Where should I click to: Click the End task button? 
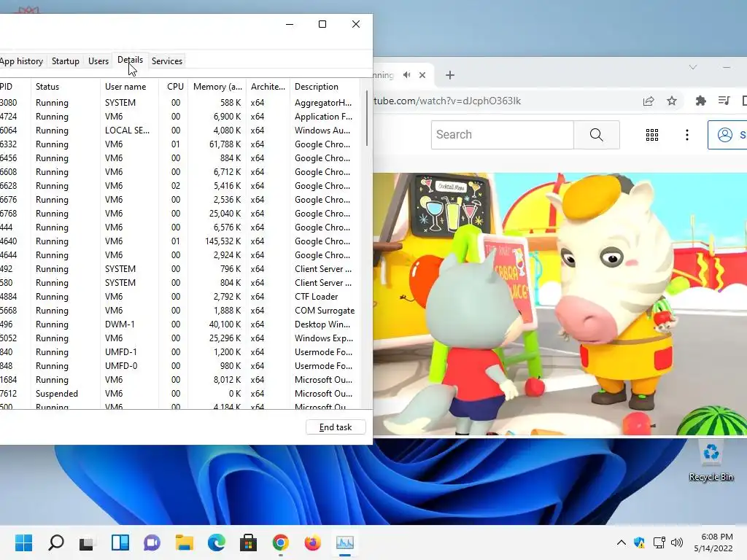pos(336,427)
